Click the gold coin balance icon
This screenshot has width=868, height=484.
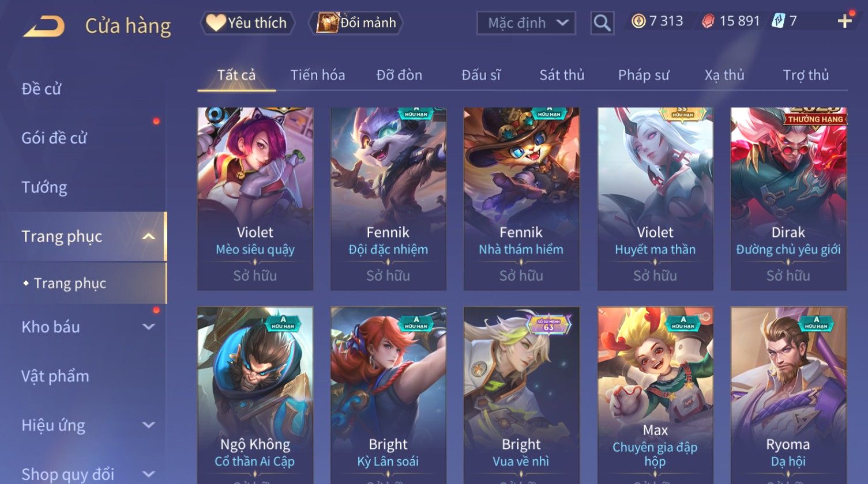[638, 22]
